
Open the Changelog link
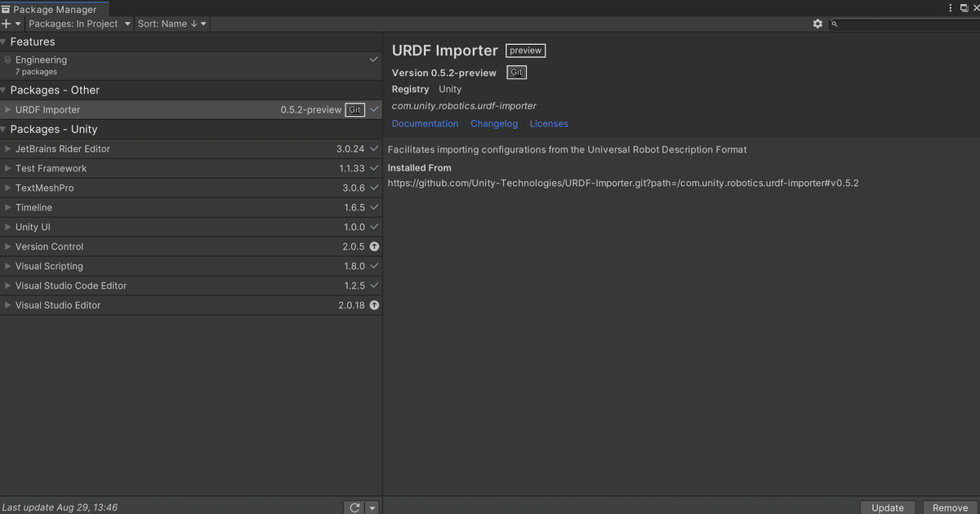[494, 124]
